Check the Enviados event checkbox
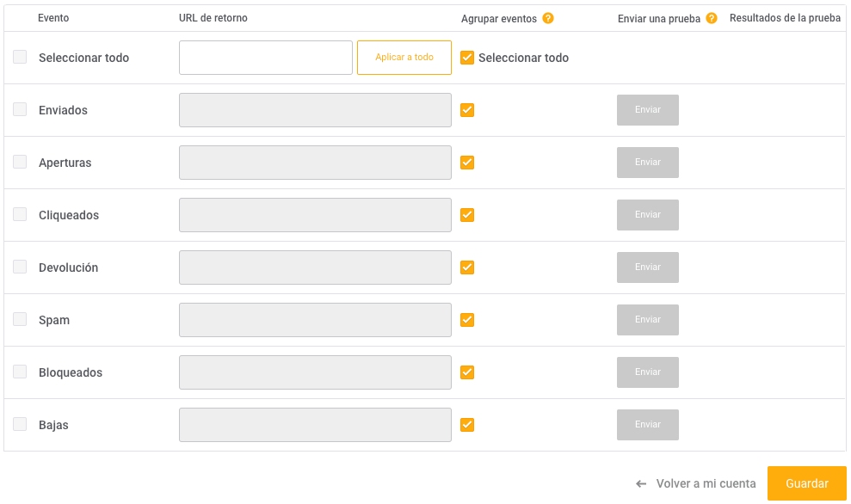Image resolution: width=851 pixels, height=504 pixels. 20,109
